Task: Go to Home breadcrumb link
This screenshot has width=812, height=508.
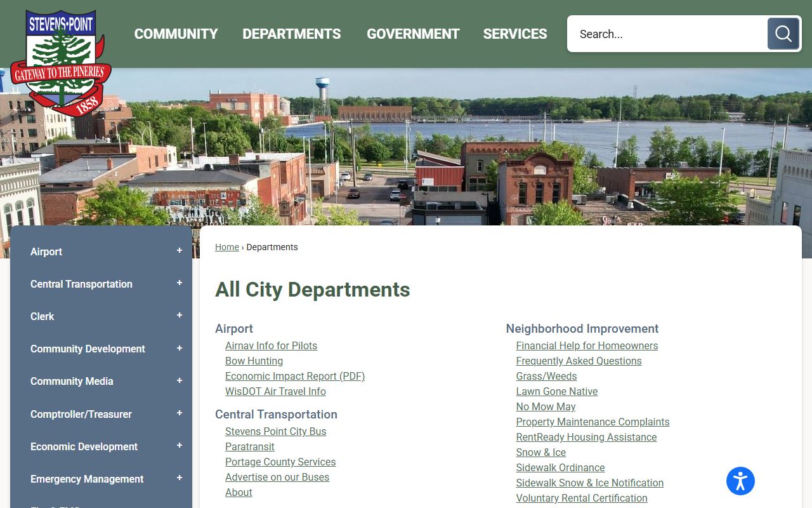Action: [227, 247]
